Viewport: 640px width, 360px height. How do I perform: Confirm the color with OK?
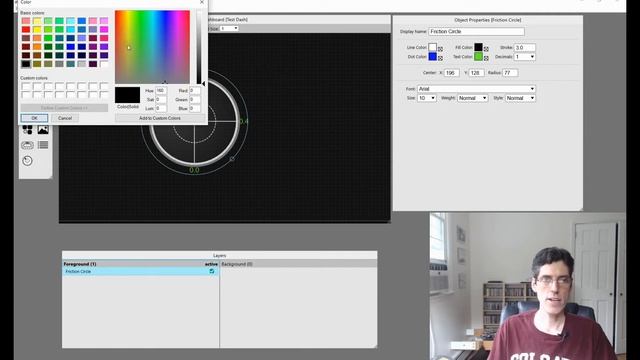pos(34,118)
